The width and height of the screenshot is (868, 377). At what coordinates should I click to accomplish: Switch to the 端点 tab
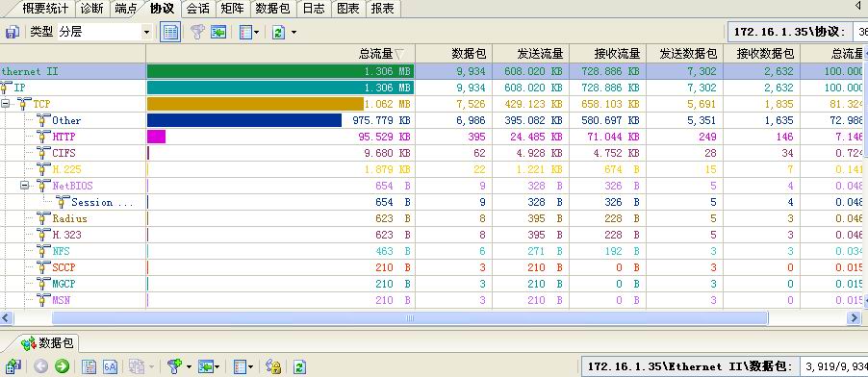pos(127,9)
